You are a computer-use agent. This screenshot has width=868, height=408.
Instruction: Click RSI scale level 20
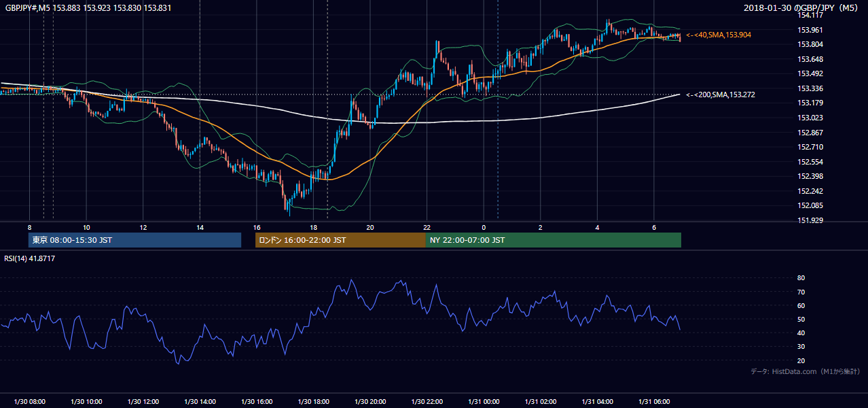point(801,360)
